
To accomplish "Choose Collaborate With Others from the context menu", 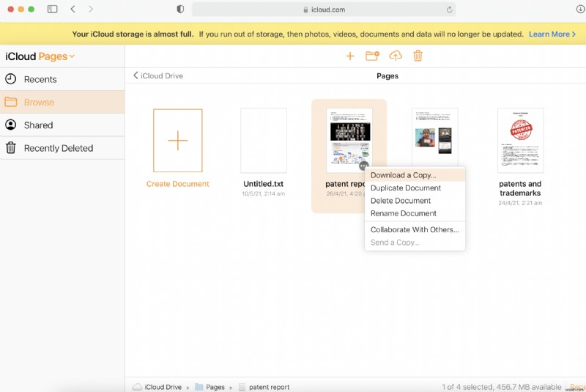I will [415, 230].
